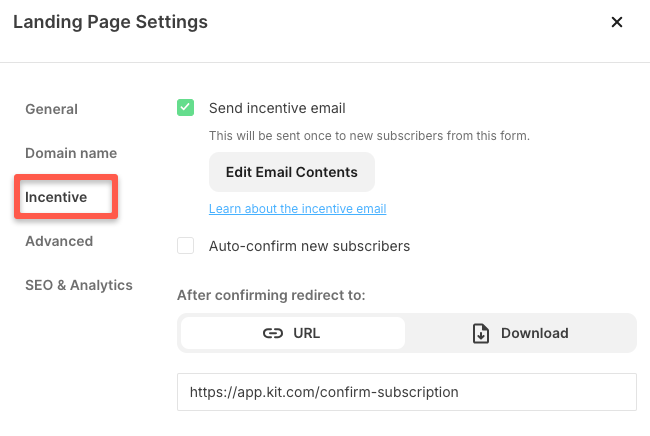Click the file download icon
Screen dimensions: 650x436
tap(481, 333)
